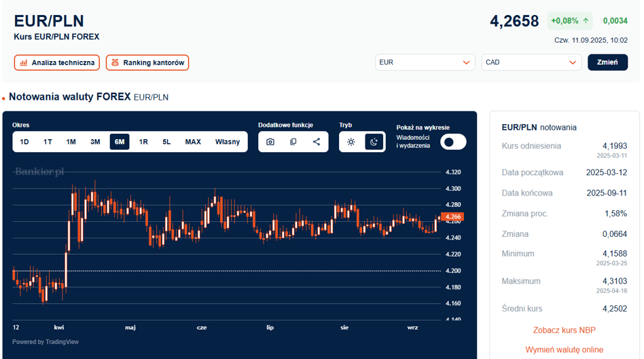Switch chart period to 1R
This screenshot has width=644, height=359.
[143, 142]
